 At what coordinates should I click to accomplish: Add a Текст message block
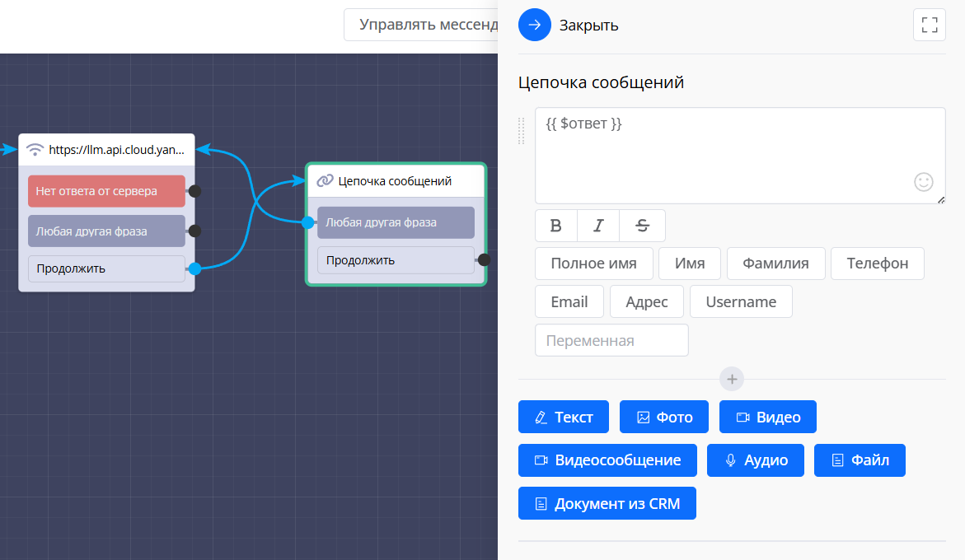point(564,417)
